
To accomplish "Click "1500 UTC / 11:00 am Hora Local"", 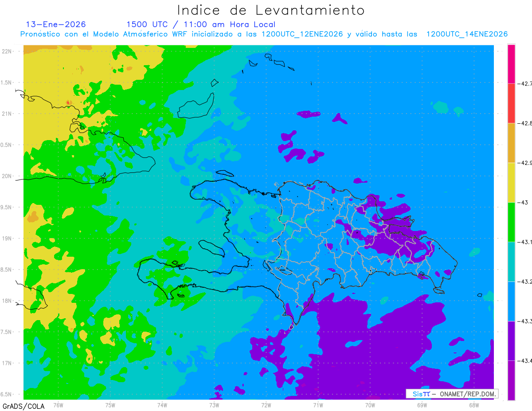I will tap(201, 24).
